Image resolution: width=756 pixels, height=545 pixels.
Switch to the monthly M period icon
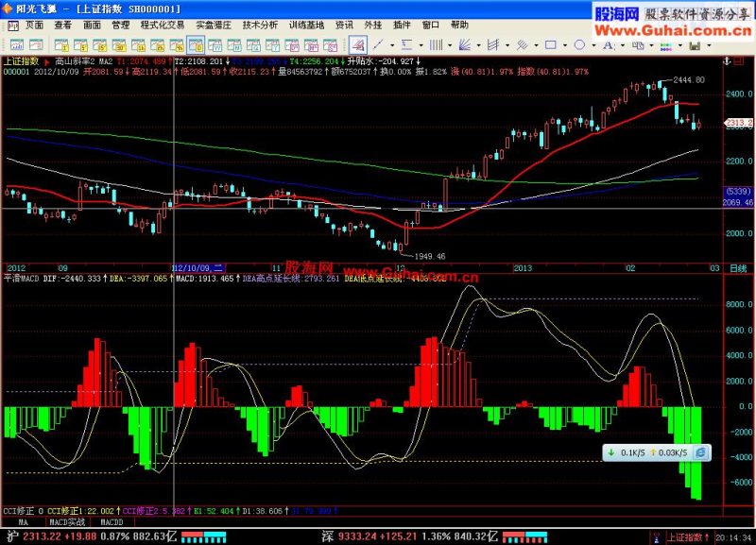[x=234, y=45]
